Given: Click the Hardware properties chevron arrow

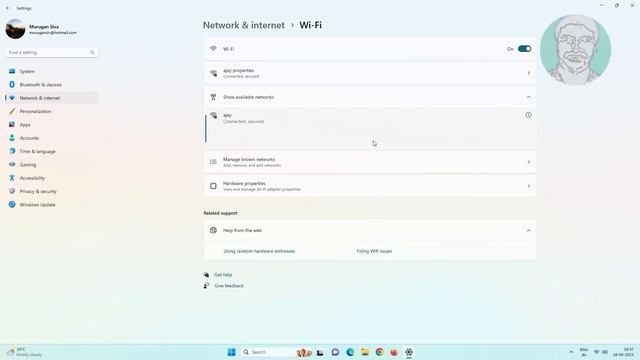Looking at the screenshot, I should click(528, 186).
